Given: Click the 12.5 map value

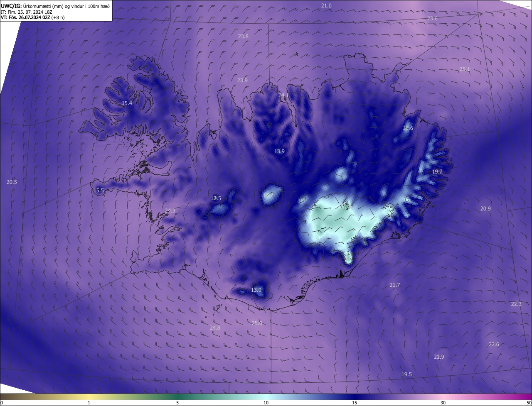Looking at the screenshot, I should click(216, 198).
